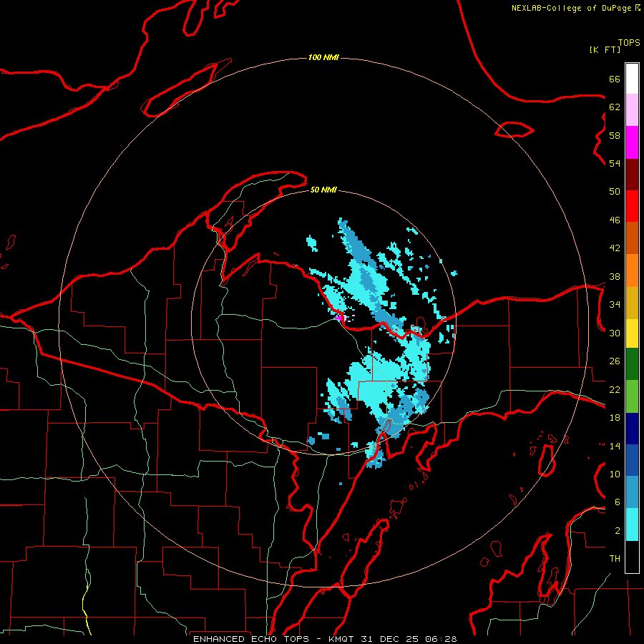Image resolution: width=644 pixels, height=644 pixels.
Task: Select the "58" legend value
Action: [615, 135]
